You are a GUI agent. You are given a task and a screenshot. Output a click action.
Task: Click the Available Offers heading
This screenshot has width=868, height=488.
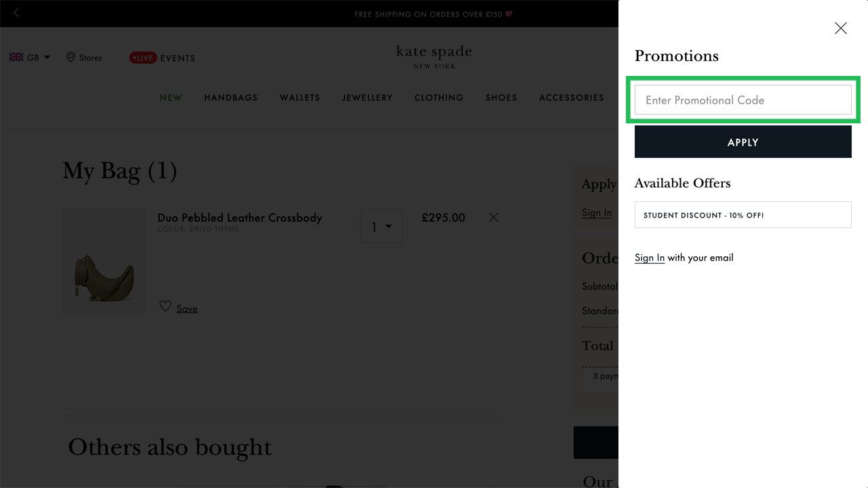[682, 183]
